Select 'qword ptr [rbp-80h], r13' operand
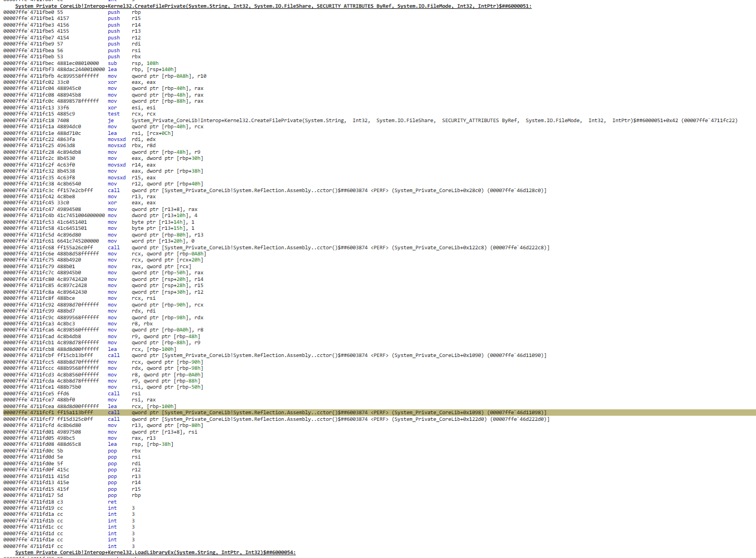756x558 pixels. point(167,235)
